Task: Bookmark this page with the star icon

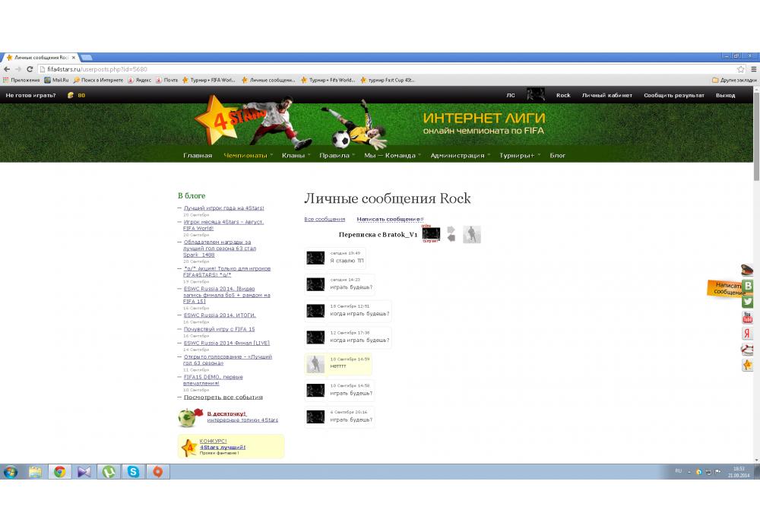Action: (740, 69)
